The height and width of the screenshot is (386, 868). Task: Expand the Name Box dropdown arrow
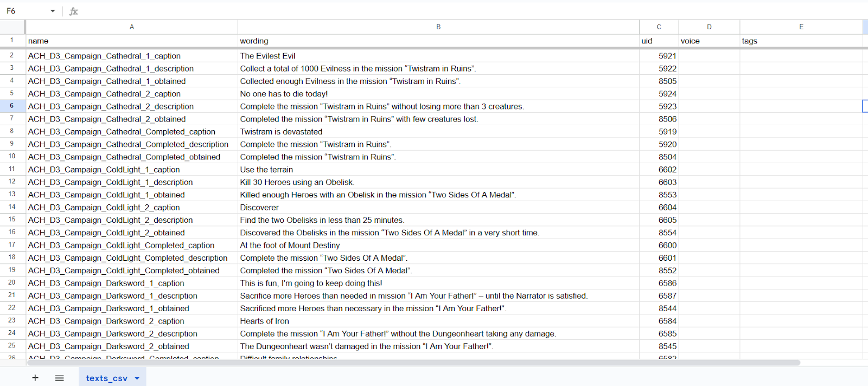click(x=53, y=11)
